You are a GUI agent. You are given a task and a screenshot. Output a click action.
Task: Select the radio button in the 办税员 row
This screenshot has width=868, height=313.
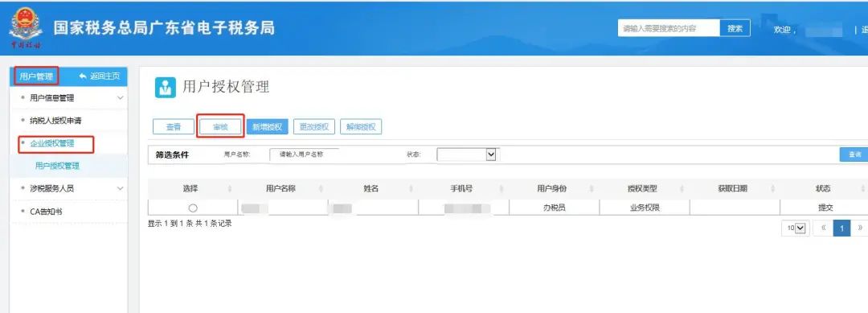[193, 208]
